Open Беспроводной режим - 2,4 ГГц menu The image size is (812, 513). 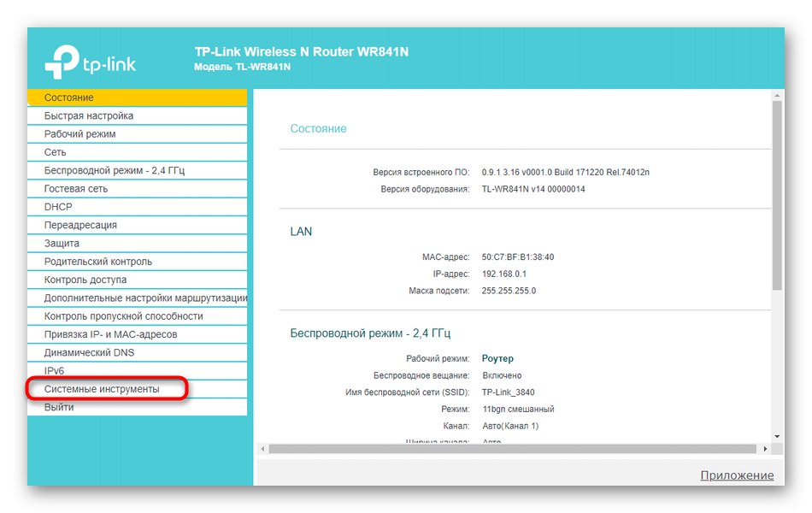138,170
